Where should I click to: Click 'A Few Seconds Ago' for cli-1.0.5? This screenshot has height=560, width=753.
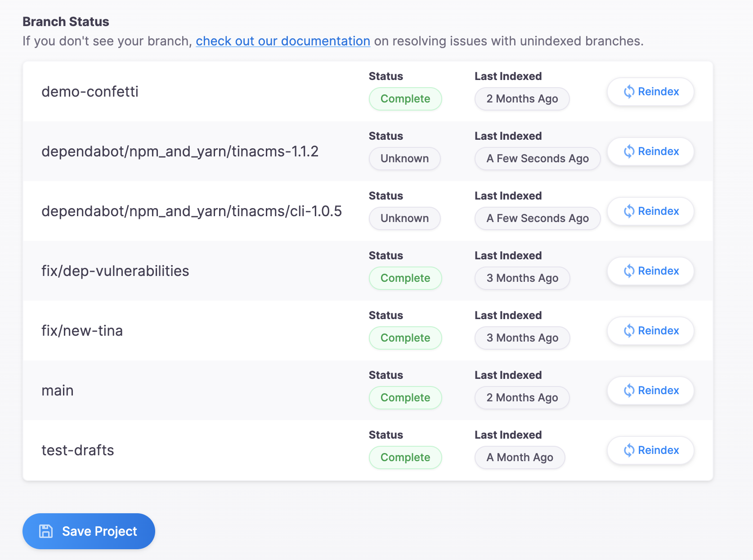pyautogui.click(x=538, y=218)
